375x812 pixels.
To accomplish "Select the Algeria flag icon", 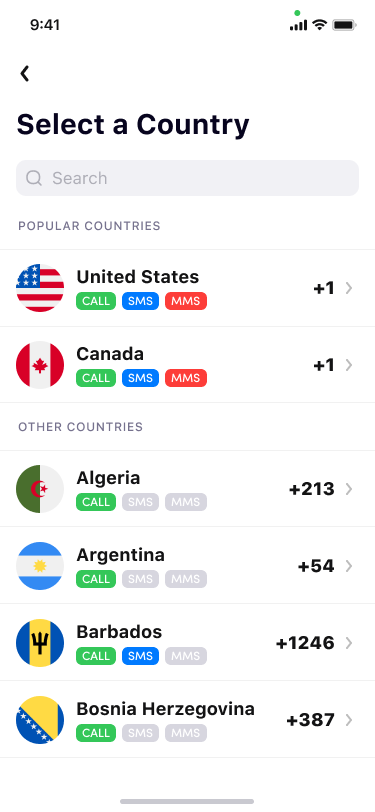I will [x=40, y=489].
